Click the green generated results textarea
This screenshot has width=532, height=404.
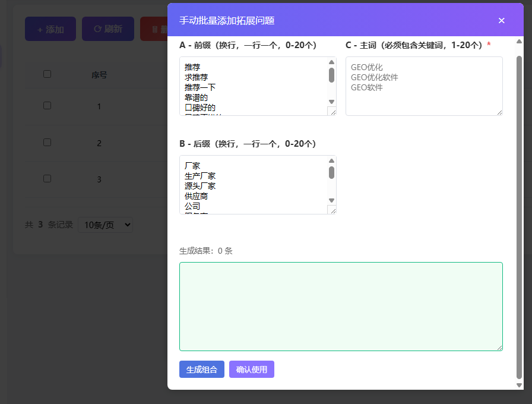click(341, 306)
